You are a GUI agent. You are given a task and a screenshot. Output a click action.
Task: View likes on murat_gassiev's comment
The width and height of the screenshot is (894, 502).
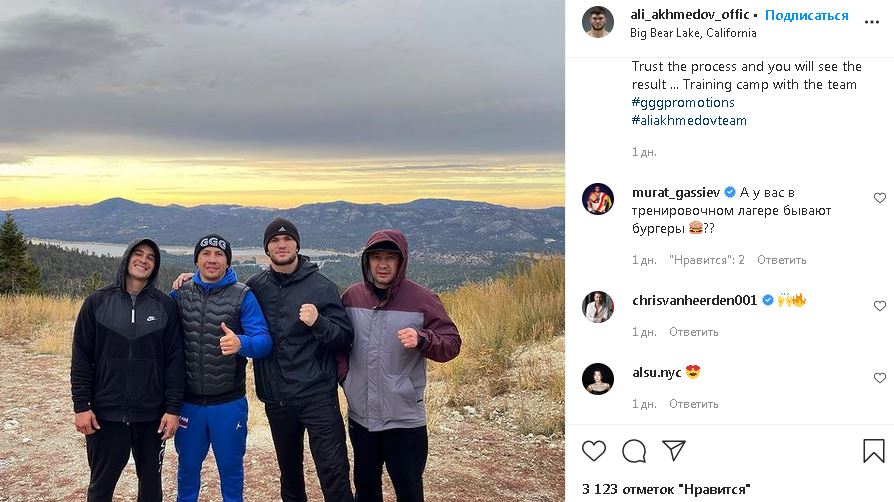pyautogui.click(x=707, y=260)
